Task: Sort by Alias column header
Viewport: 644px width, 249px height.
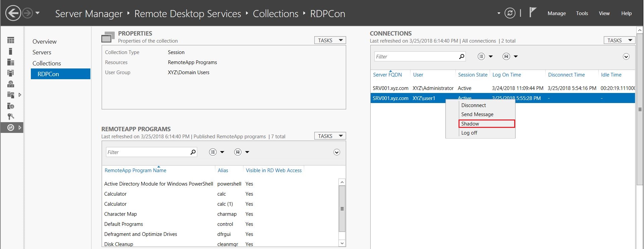Action: [x=223, y=170]
